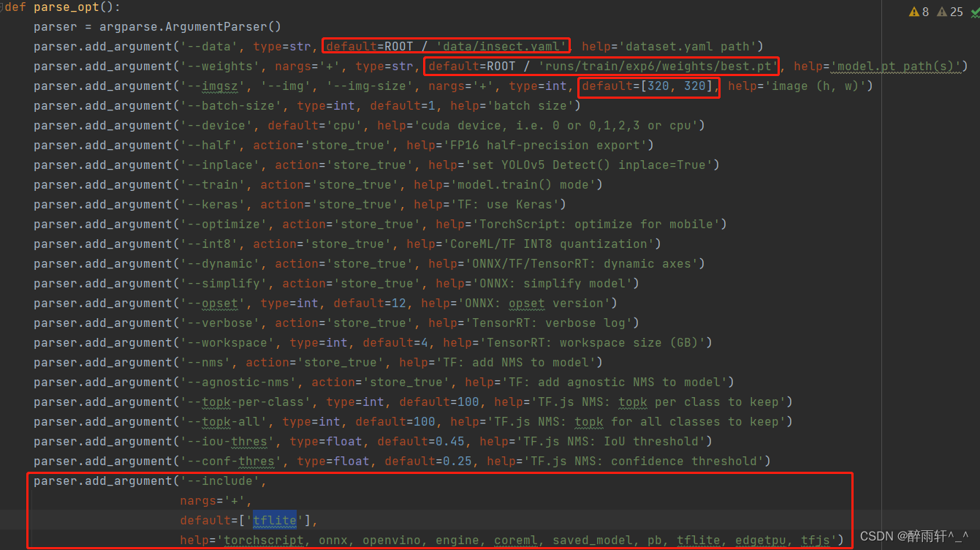The image size is (980, 550).
Task: Click the '--batch-size' argument string
Action: pos(231,106)
